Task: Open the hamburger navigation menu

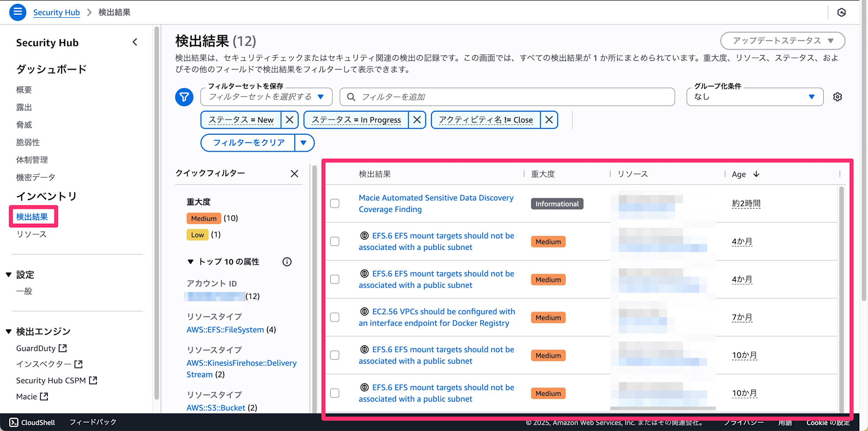Action: click(18, 12)
